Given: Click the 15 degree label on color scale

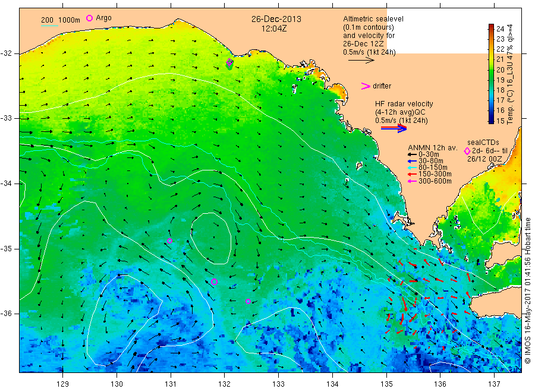Looking at the screenshot, I should (x=500, y=121).
